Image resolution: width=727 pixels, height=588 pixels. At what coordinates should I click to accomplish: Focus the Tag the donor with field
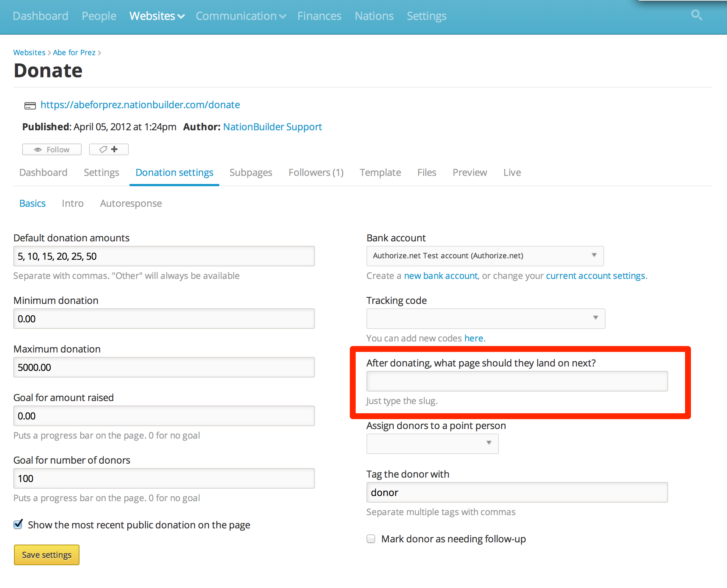pyautogui.click(x=517, y=492)
